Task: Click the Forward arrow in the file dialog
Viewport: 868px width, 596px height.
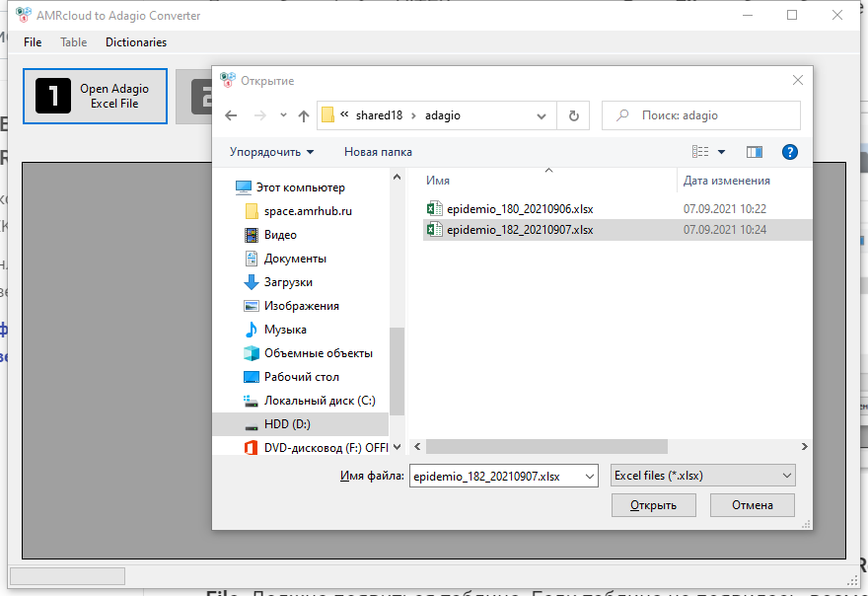Action: (x=259, y=115)
